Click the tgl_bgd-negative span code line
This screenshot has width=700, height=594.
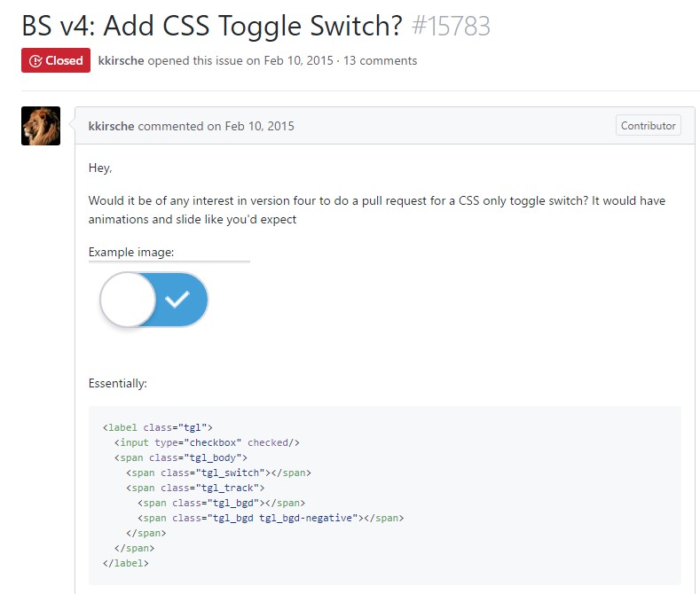point(271,518)
